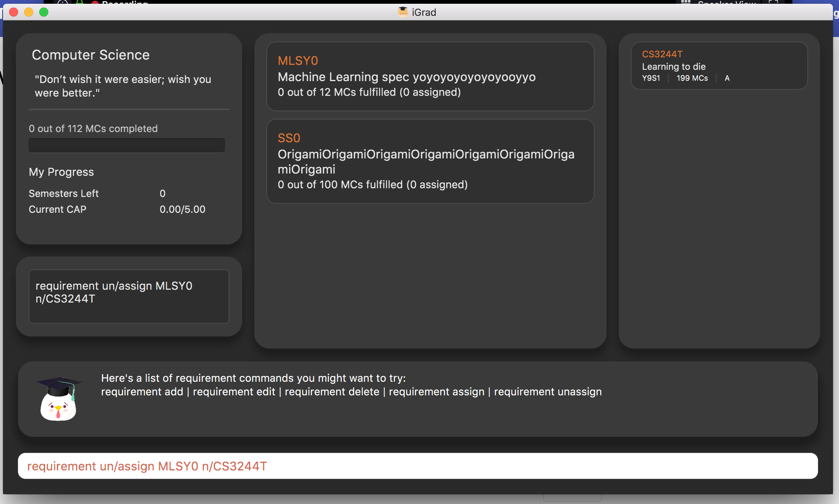Screen dimensions: 839x504
Task: Focus the command input field at bottom
Action: pyautogui.click(x=418, y=466)
